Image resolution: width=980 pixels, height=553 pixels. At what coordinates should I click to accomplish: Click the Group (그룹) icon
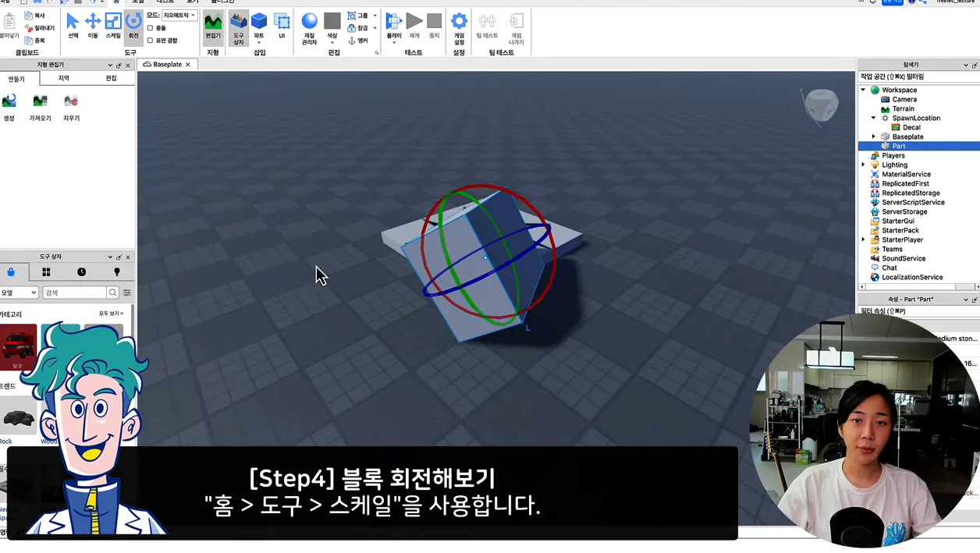pos(352,16)
